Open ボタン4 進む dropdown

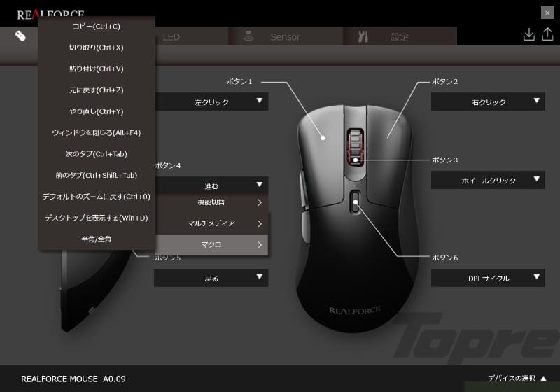pos(211,185)
